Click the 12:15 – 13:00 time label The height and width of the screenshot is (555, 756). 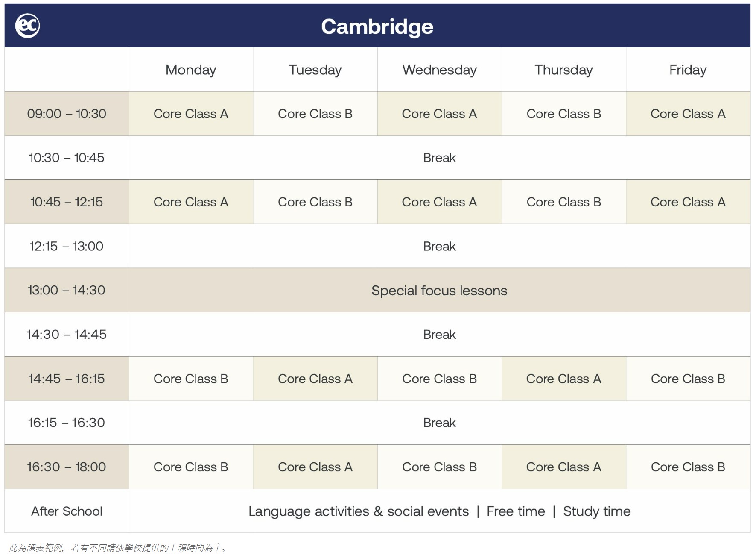(x=67, y=246)
